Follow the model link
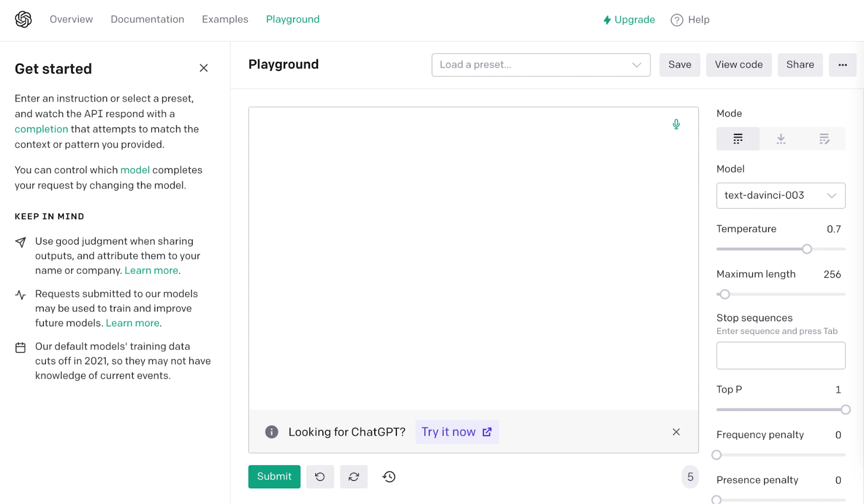The image size is (864, 504). point(135,170)
